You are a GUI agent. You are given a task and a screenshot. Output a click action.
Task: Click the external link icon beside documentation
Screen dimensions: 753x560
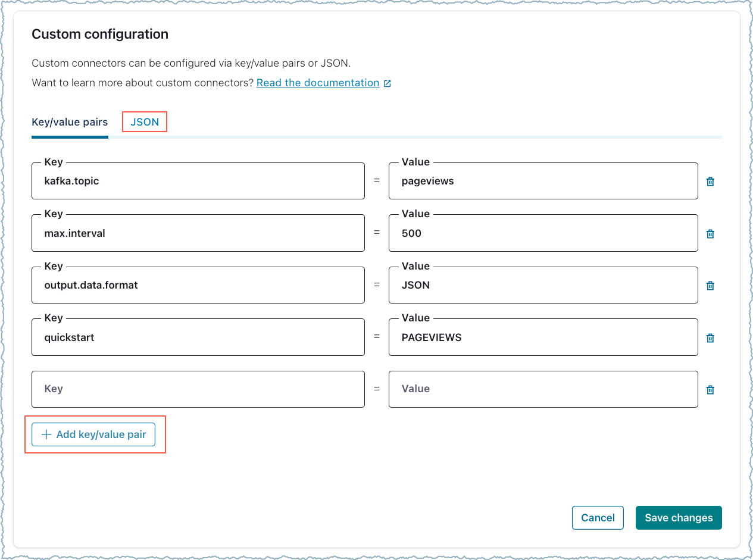point(387,83)
